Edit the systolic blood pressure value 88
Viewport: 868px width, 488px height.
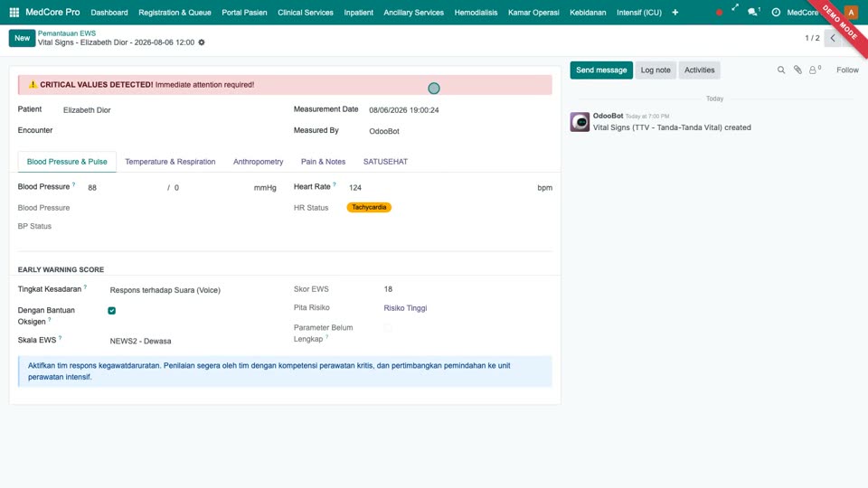[124, 188]
